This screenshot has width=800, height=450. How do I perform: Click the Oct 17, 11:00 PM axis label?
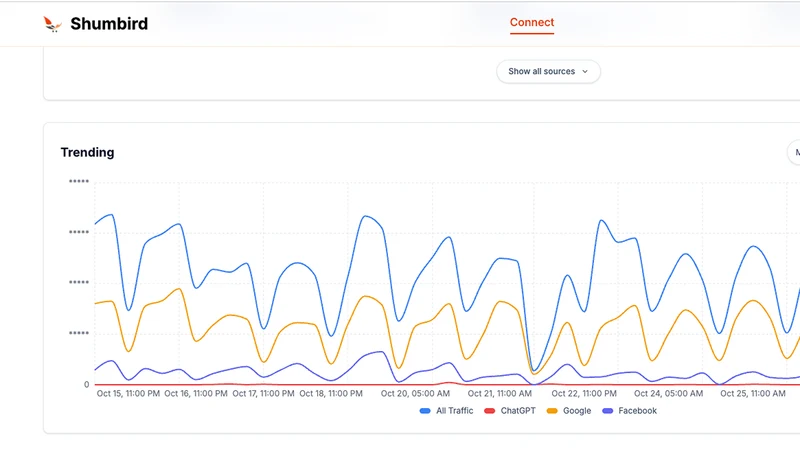pos(263,393)
